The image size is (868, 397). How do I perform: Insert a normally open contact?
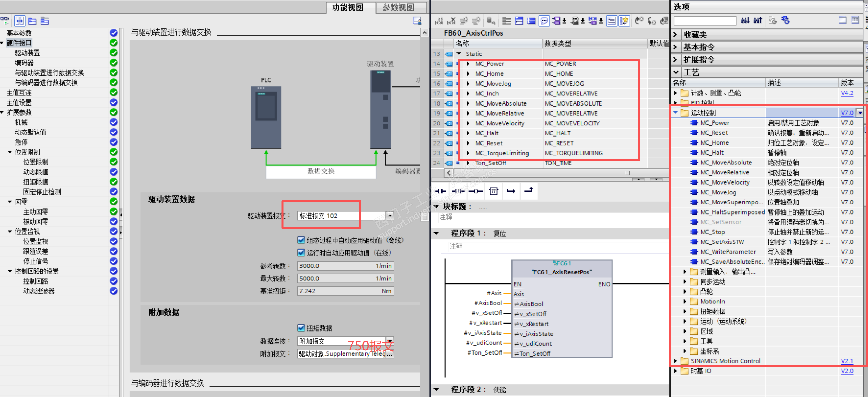click(x=440, y=191)
